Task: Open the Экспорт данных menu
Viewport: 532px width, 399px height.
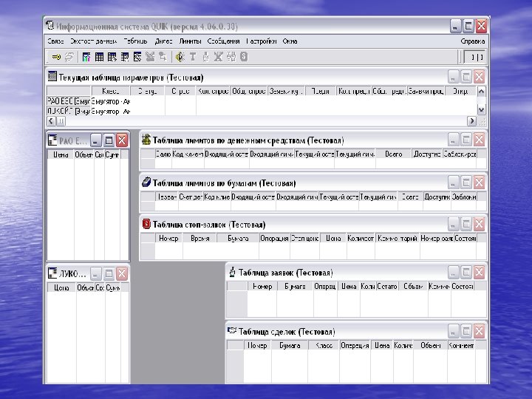Action: pyautogui.click(x=93, y=41)
